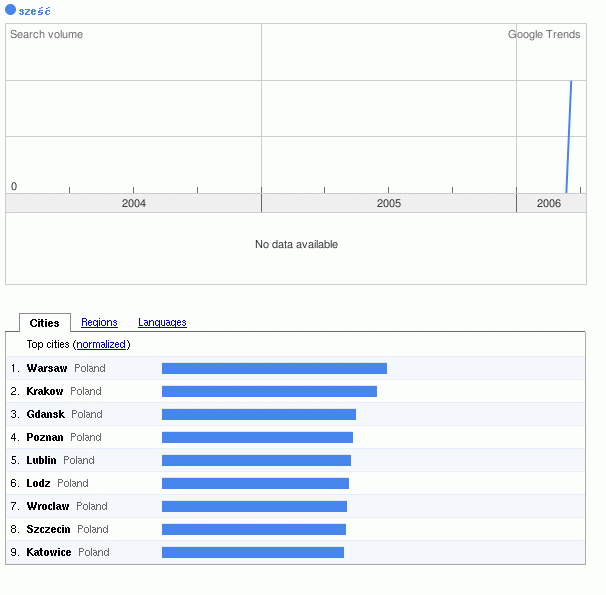Follow the normalized link

(101, 345)
